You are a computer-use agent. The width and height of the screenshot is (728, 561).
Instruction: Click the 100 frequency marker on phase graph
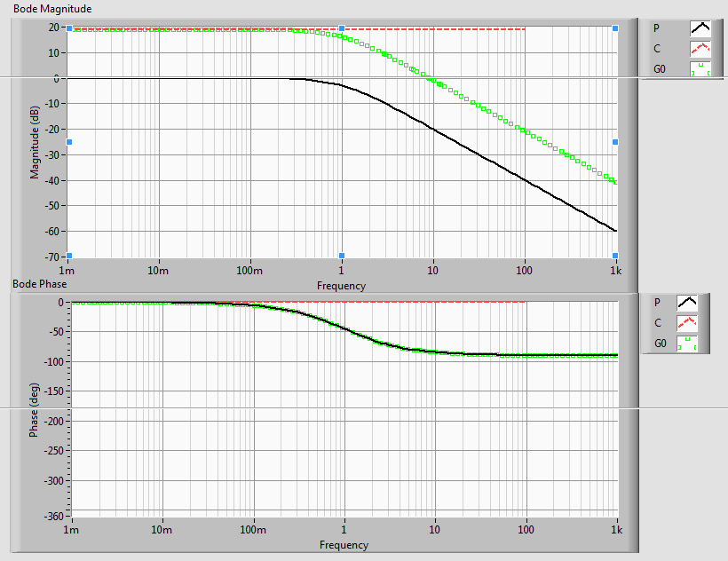click(x=526, y=529)
